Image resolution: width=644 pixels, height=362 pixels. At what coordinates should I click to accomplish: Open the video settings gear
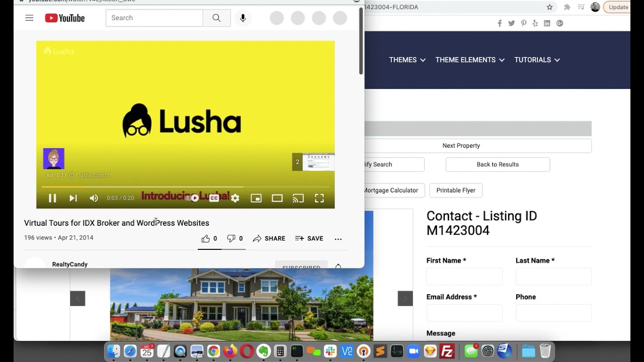click(235, 198)
